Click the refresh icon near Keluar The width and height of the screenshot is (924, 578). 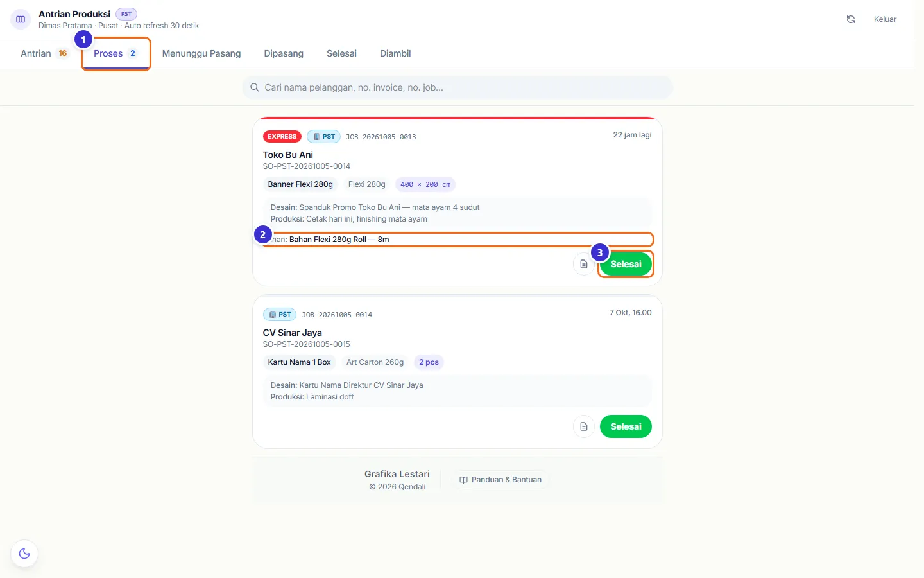(x=851, y=19)
